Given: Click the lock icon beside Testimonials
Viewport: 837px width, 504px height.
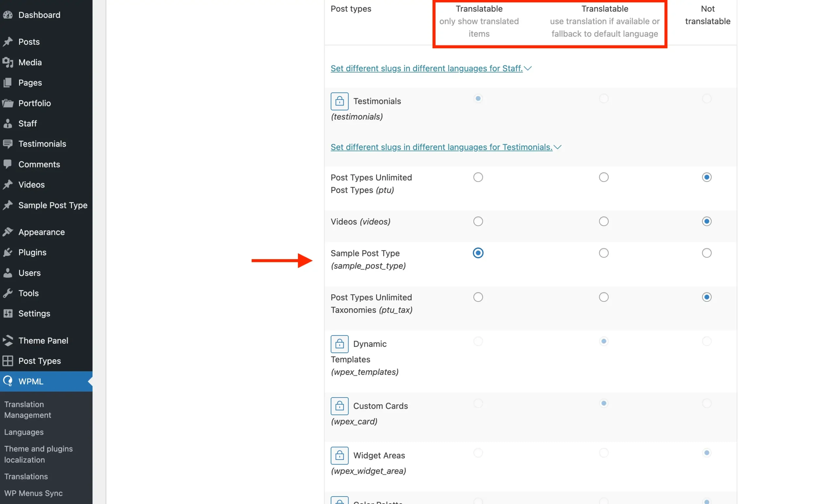Looking at the screenshot, I should (340, 101).
